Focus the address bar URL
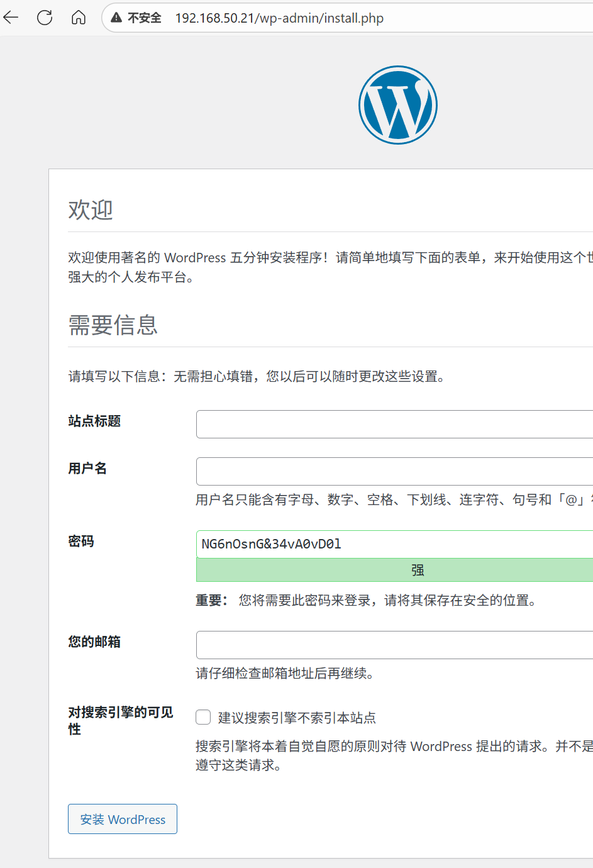The image size is (593, 868). (x=279, y=18)
